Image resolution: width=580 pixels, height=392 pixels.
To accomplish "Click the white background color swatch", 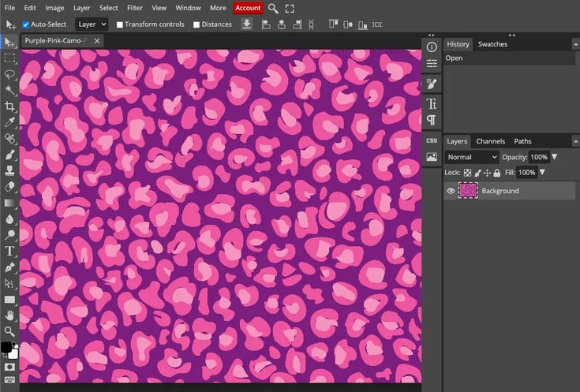I will [13, 354].
